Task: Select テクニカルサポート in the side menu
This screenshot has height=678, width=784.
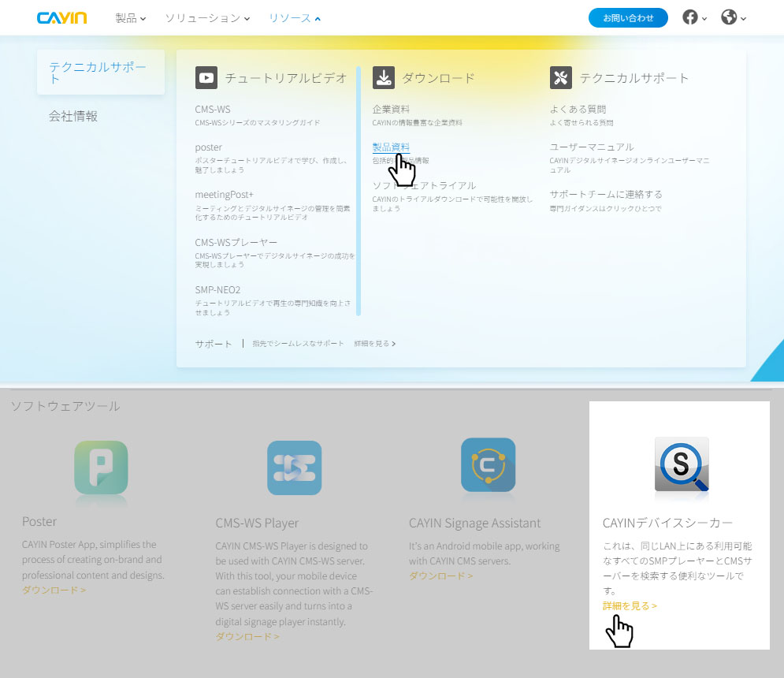Action: click(x=101, y=72)
